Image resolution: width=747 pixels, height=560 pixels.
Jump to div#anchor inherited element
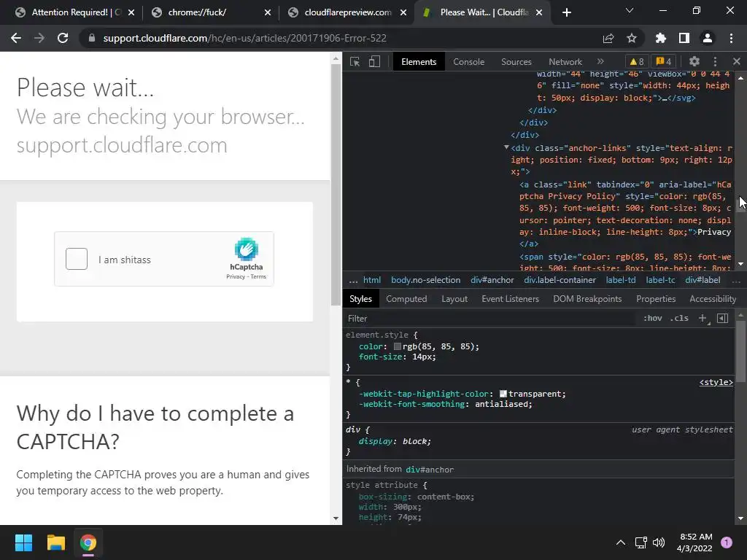click(430, 470)
